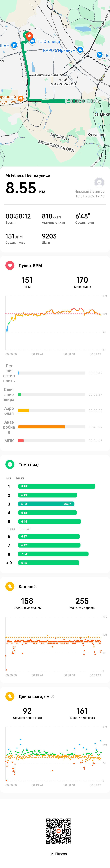Click the yellow Аэробная zone bar

pyautogui.click(x=24, y=411)
